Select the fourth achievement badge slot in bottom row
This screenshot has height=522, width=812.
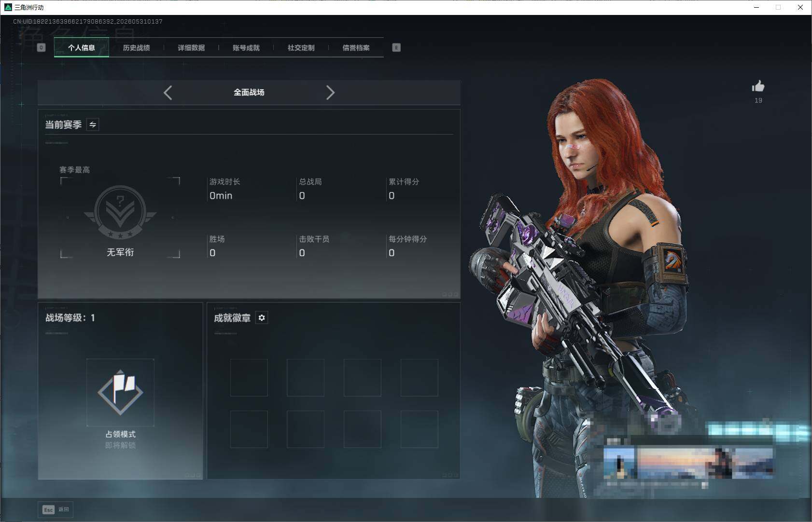pyautogui.click(x=420, y=429)
